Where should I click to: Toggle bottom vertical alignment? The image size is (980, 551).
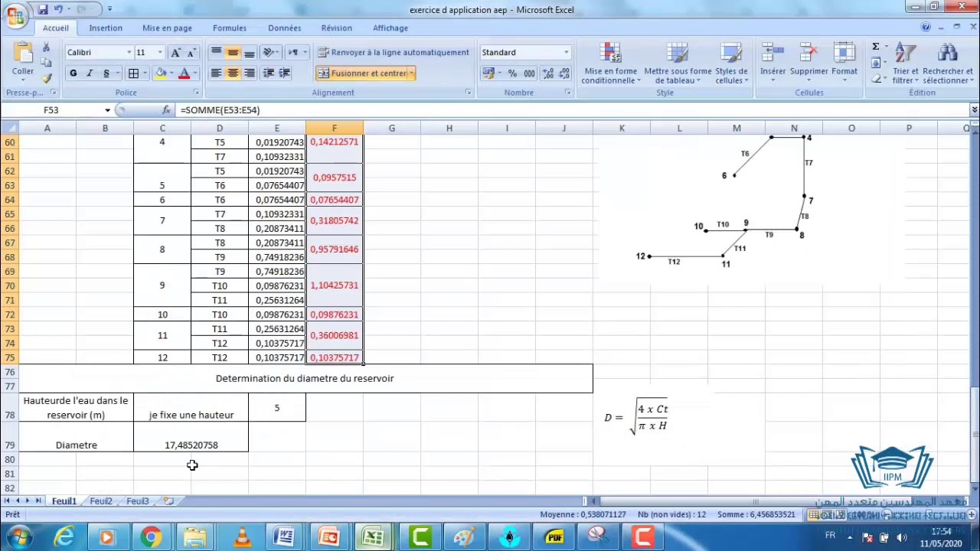point(250,52)
